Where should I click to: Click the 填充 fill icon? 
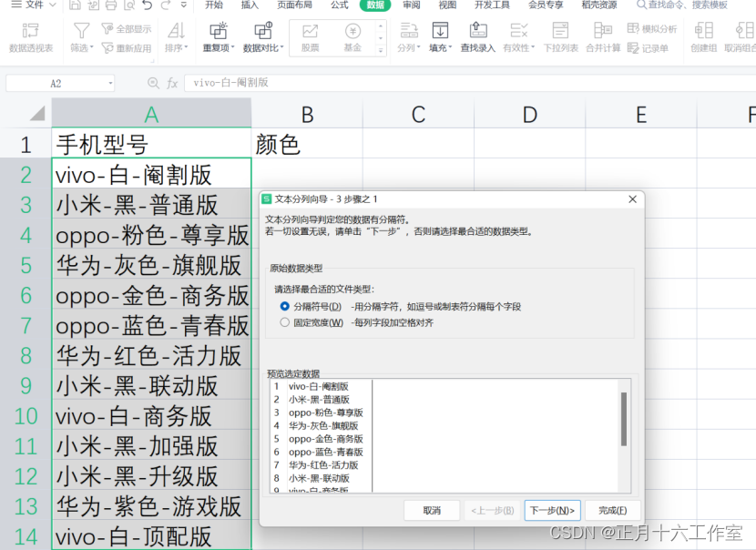click(440, 31)
